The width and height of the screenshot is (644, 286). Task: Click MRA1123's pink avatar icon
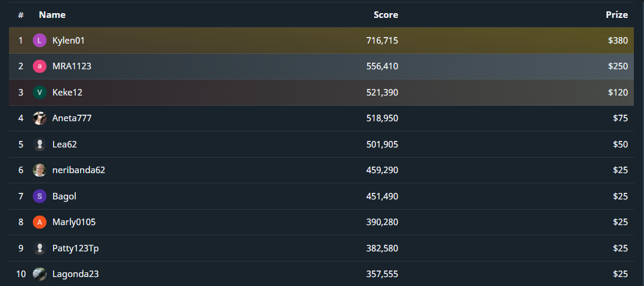coord(39,66)
